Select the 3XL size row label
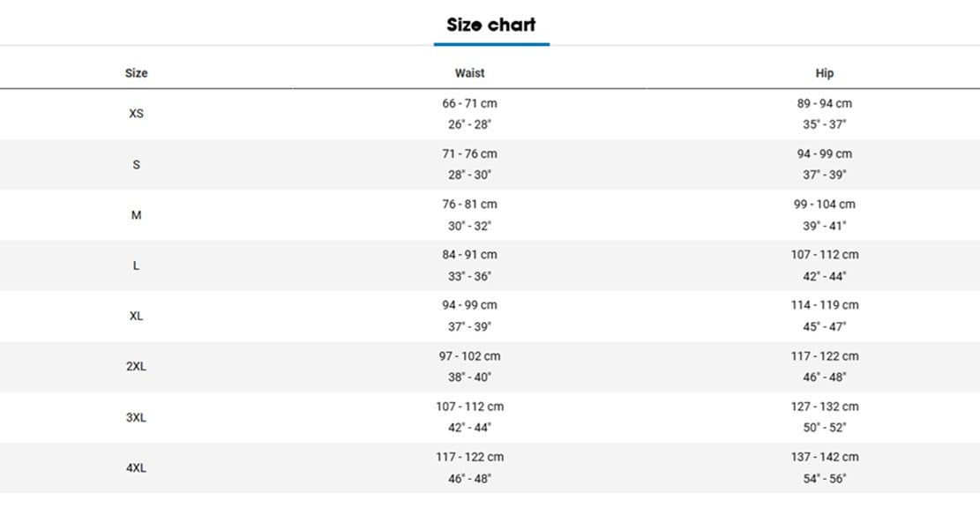Image resolution: width=980 pixels, height=508 pixels. coord(136,417)
